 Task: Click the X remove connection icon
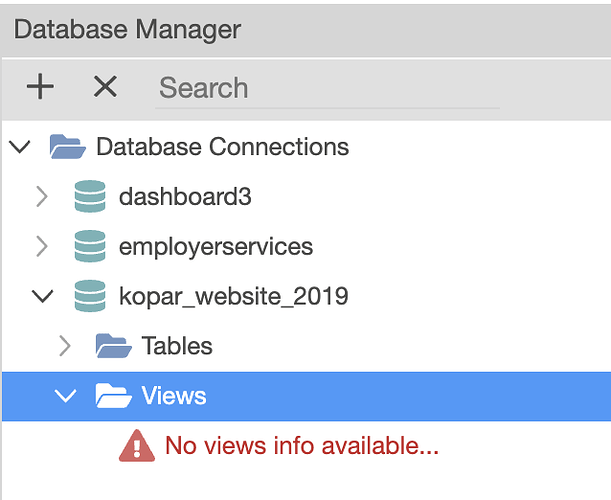coord(105,87)
